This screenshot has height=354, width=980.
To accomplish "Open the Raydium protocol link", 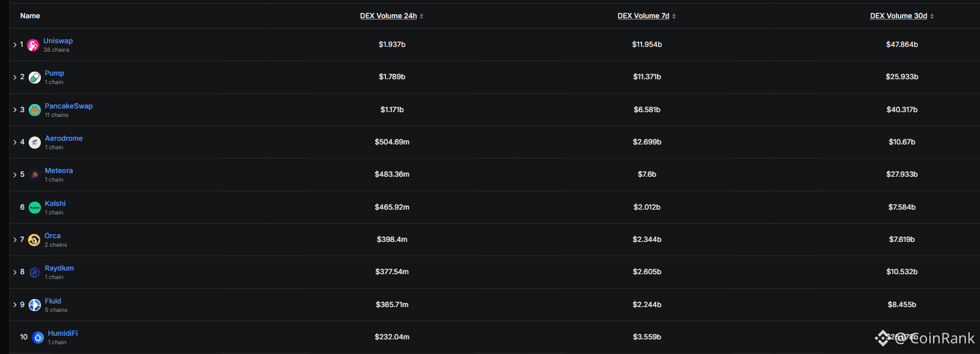I will click(x=59, y=268).
